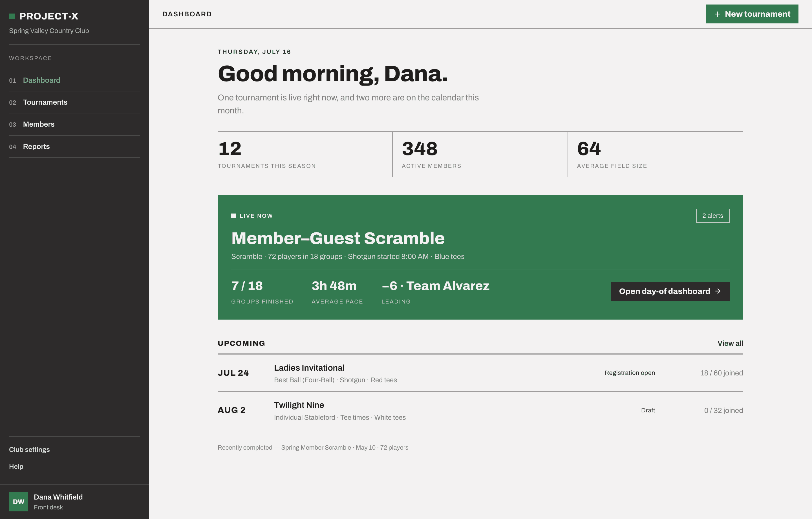Create a New tournament
The width and height of the screenshot is (812, 519).
click(752, 14)
